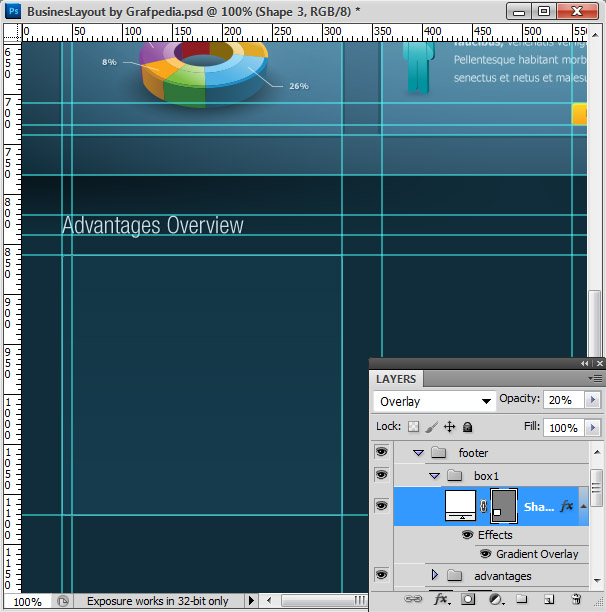Collapse Shape 3 layer effects list
This screenshot has height=612, width=606.
(x=583, y=506)
